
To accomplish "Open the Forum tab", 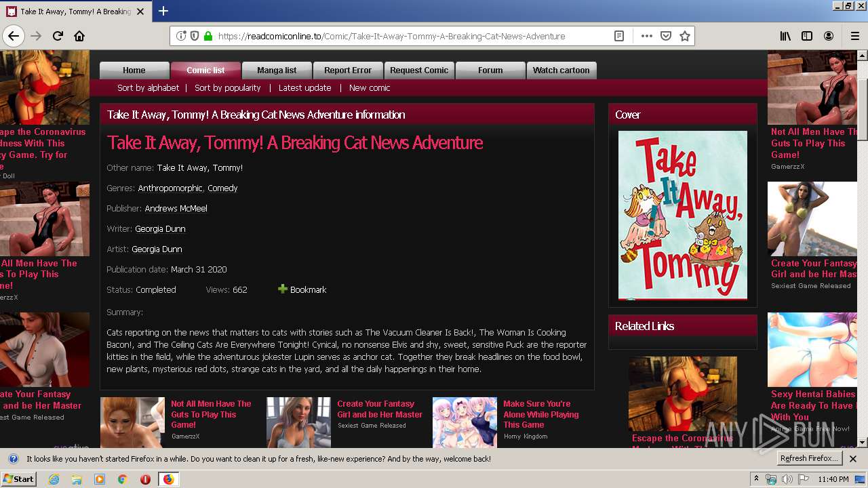I will coord(490,70).
